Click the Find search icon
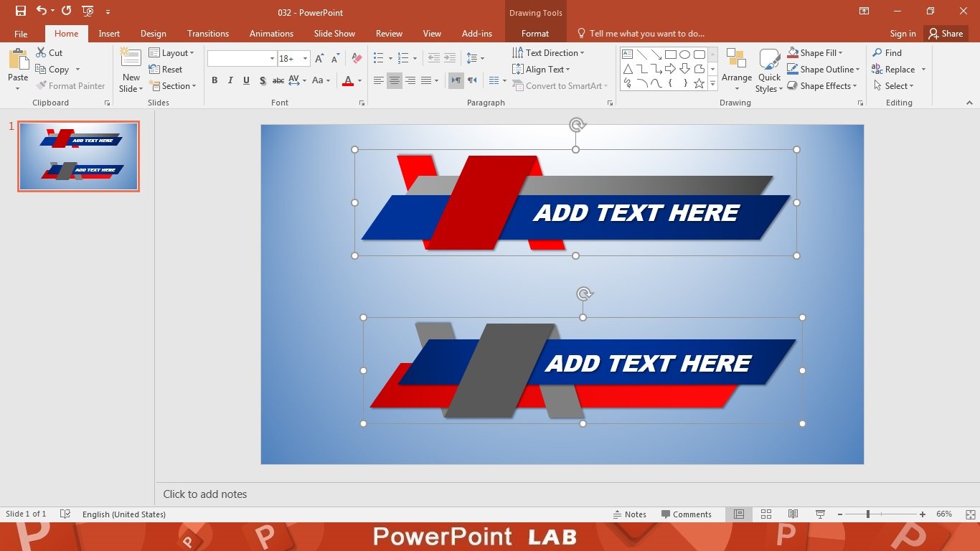Screen dimensions: 980x551 coord(887,52)
